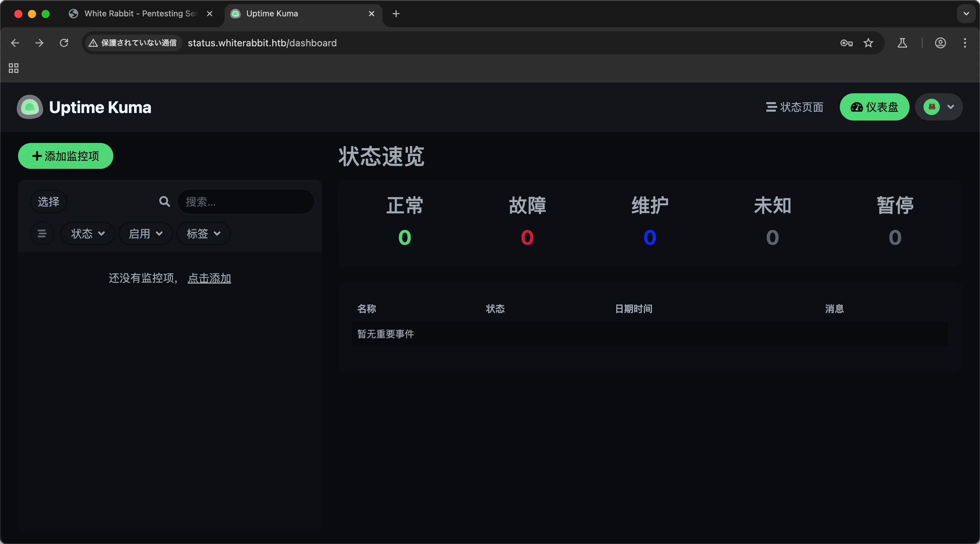Open profile dropdown chevron

coord(951,107)
